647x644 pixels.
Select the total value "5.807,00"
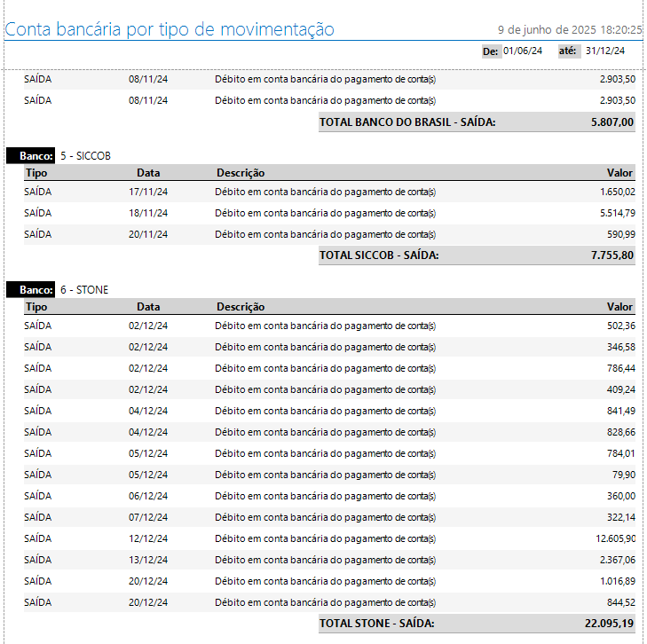[612, 122]
